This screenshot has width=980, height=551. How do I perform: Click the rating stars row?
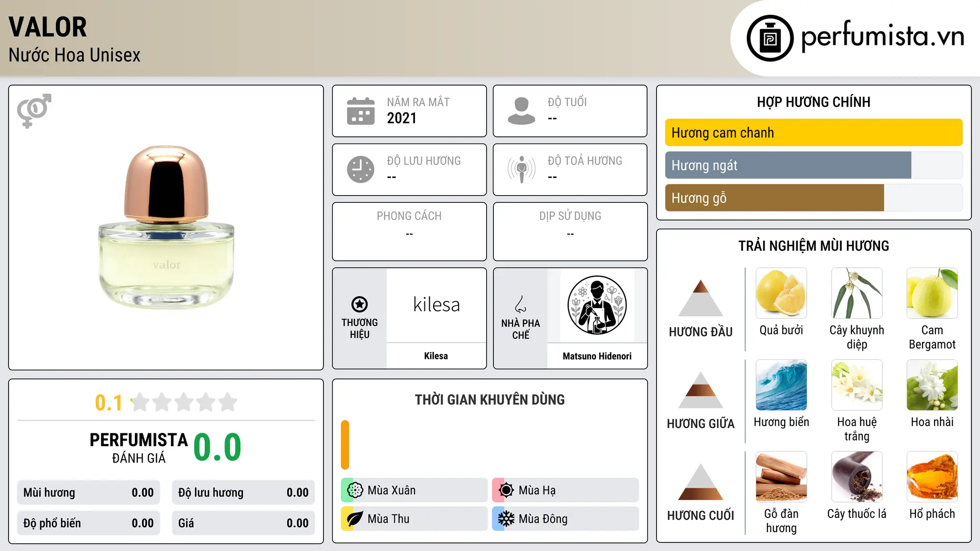pyautogui.click(x=184, y=402)
